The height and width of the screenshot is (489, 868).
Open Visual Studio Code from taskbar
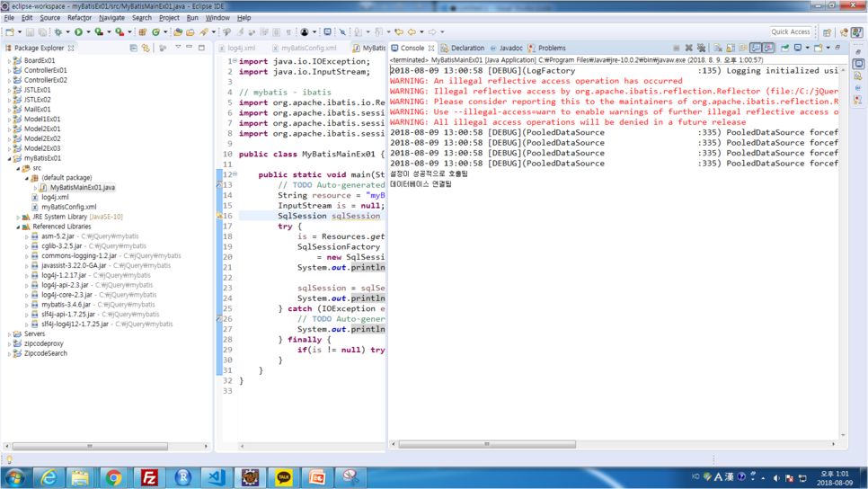(x=216, y=477)
